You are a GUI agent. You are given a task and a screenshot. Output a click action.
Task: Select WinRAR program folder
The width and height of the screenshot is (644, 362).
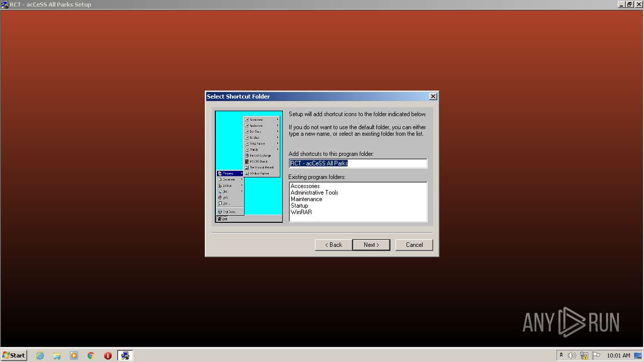pos(301,212)
